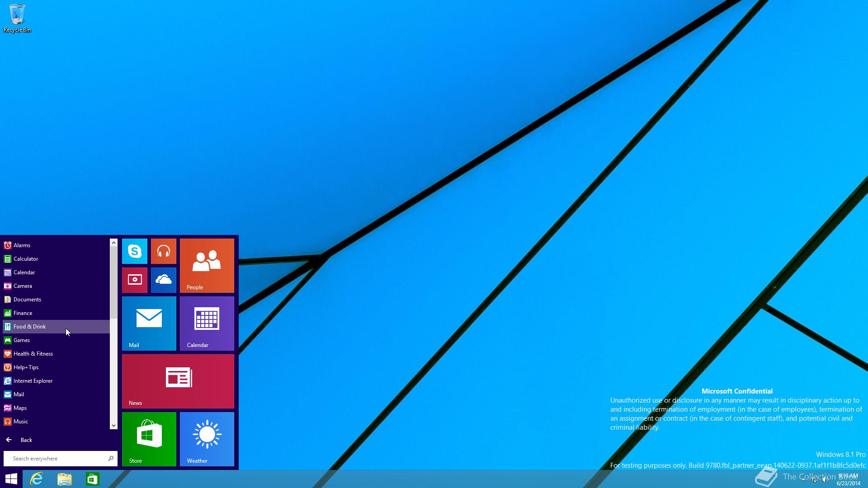
Task: Open the Weather tile
Action: tap(207, 439)
